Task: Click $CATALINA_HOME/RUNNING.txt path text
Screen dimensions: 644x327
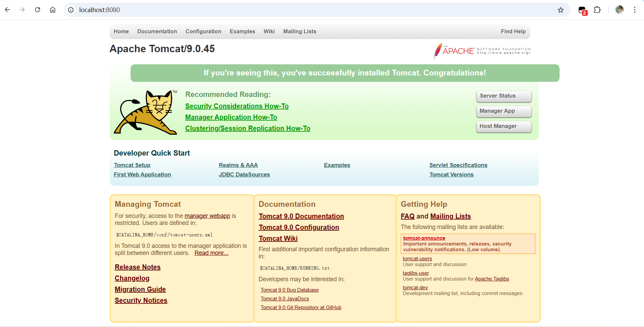Action: (x=294, y=268)
